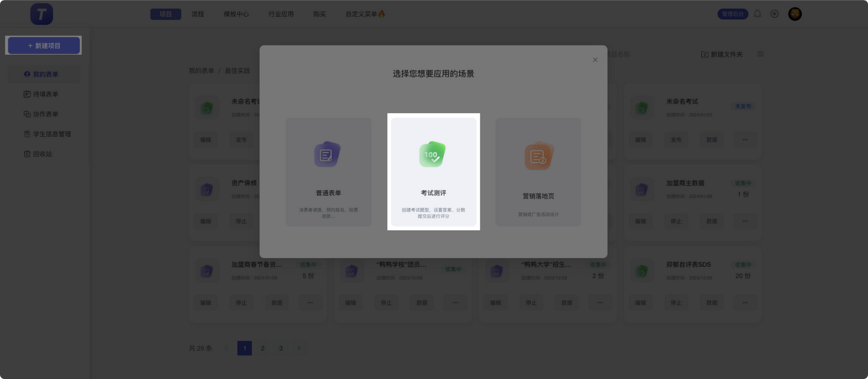
Task: Click the form icon of 加盟商春节备货
Action: [x=207, y=271]
